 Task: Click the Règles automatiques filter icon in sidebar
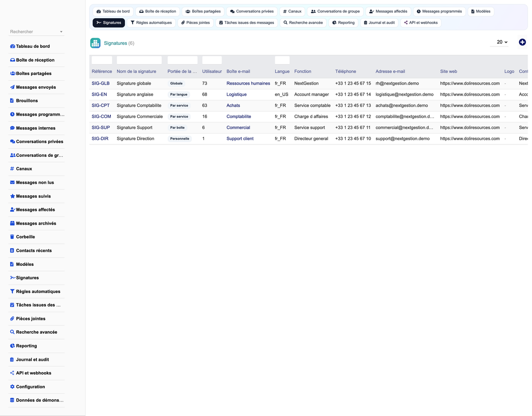click(12, 292)
